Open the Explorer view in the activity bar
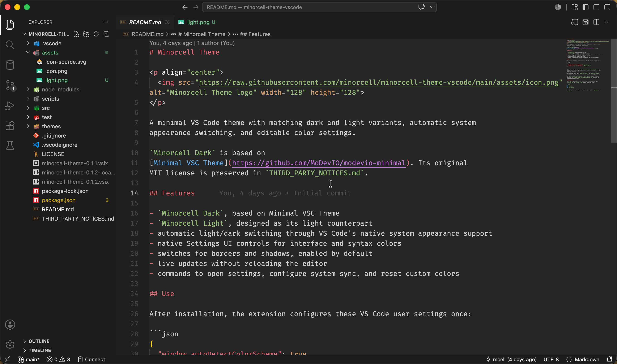The height and width of the screenshot is (364, 617). (10, 25)
